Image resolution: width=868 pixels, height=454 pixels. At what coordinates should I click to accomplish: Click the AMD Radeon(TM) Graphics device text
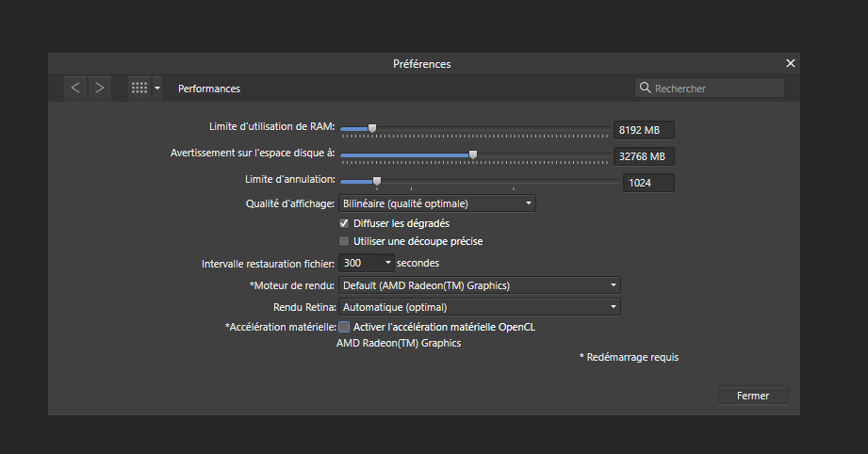coord(399,343)
